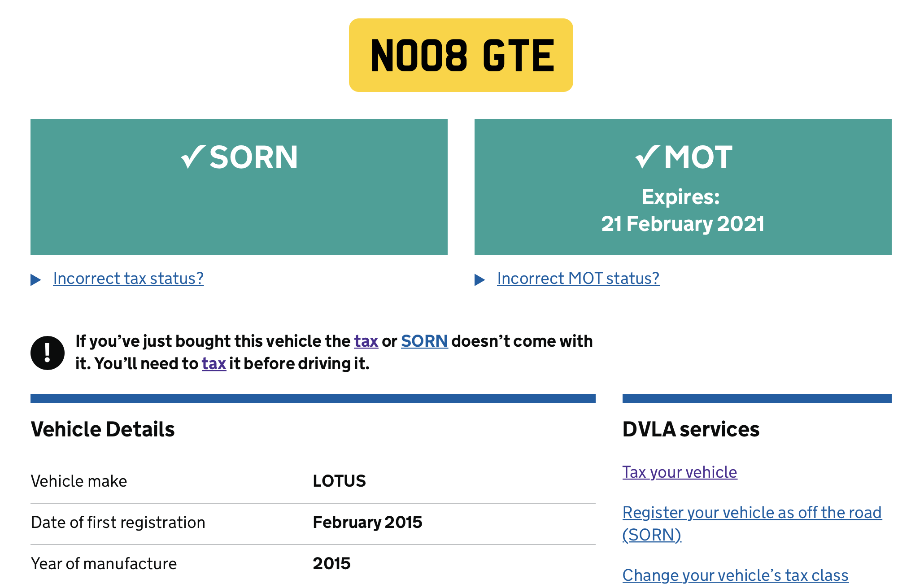Open the Incorrect MOT status? link
The width and height of the screenshot is (924, 584).
578,279
